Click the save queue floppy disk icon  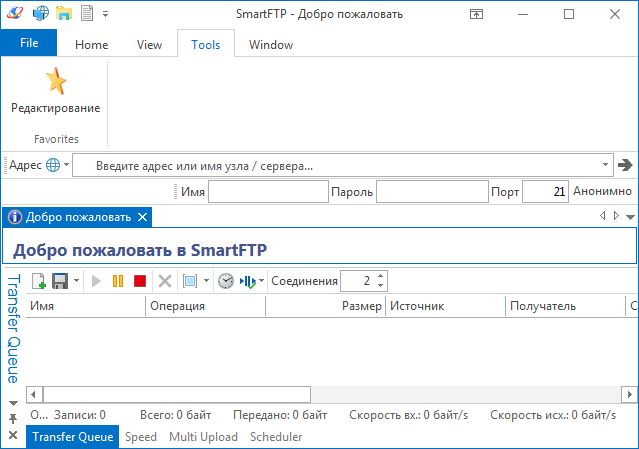point(60,282)
